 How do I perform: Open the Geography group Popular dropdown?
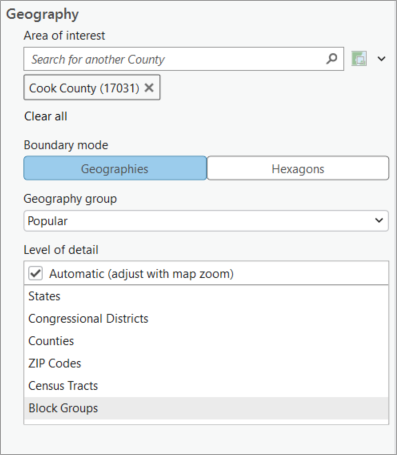click(206, 221)
